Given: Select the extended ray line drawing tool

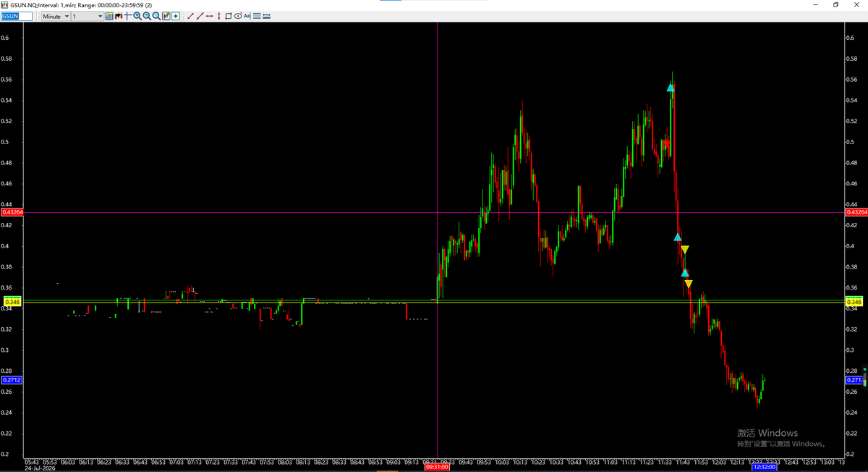Looking at the screenshot, I should pos(200,16).
